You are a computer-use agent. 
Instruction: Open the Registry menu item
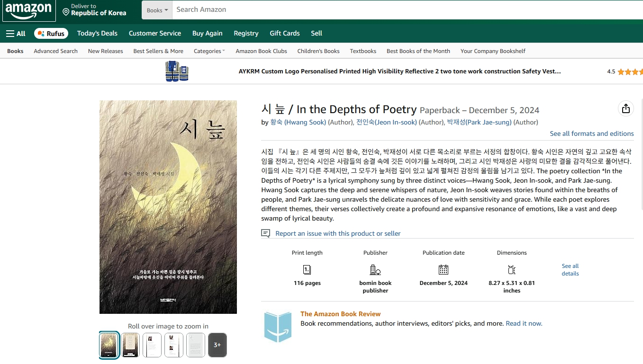(x=246, y=33)
